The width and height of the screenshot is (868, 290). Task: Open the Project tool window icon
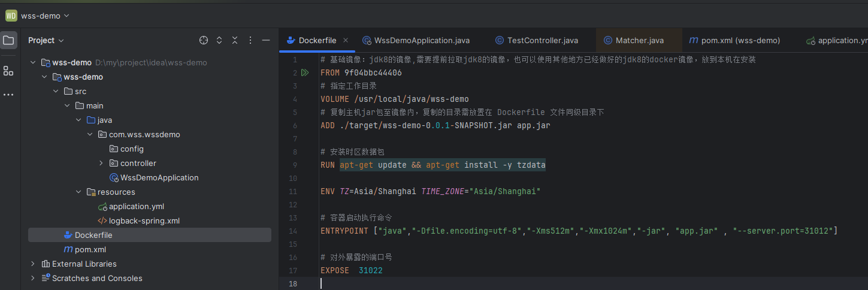(x=8, y=41)
